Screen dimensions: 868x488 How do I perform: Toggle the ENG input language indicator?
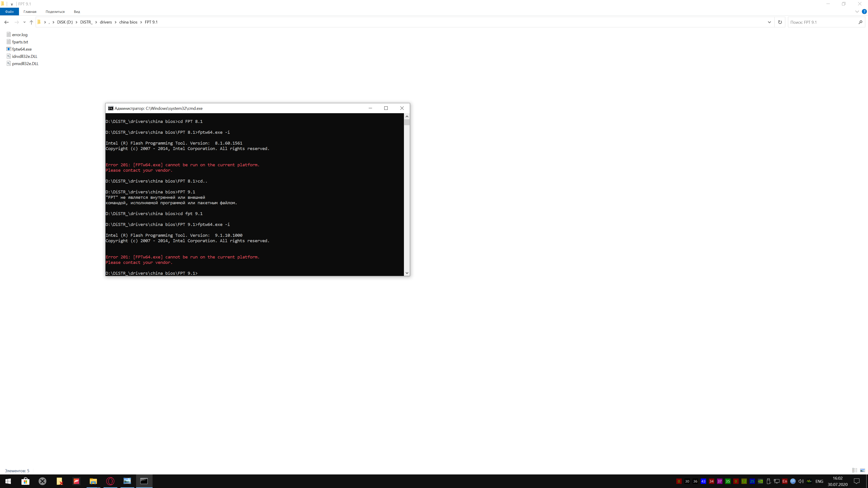(819, 481)
